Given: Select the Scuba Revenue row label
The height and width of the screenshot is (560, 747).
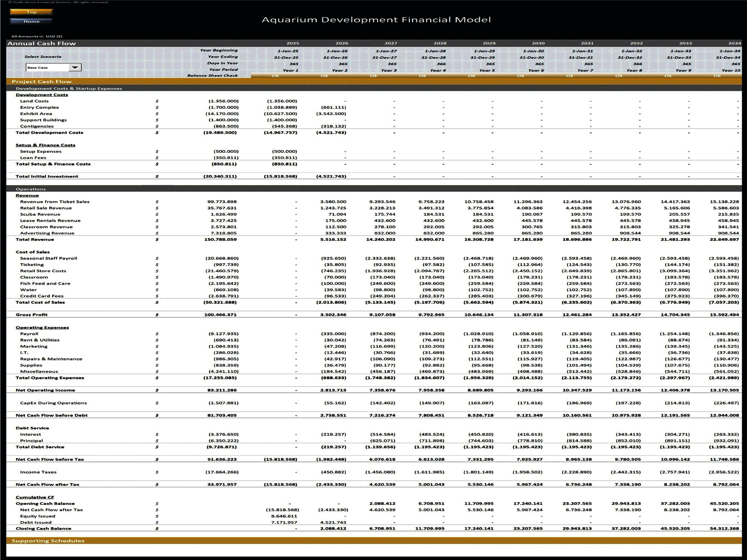Looking at the screenshot, I should pyautogui.click(x=40, y=214).
